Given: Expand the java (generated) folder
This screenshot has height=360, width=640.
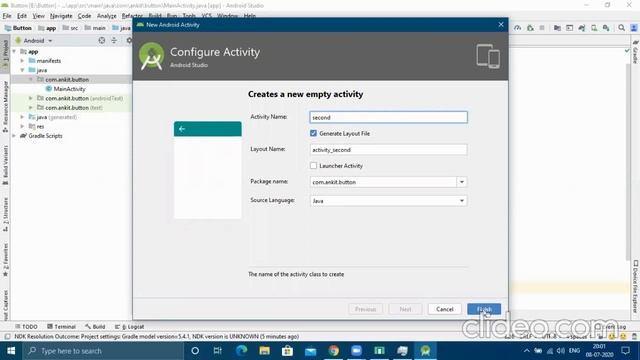Looking at the screenshot, I should pos(22,117).
